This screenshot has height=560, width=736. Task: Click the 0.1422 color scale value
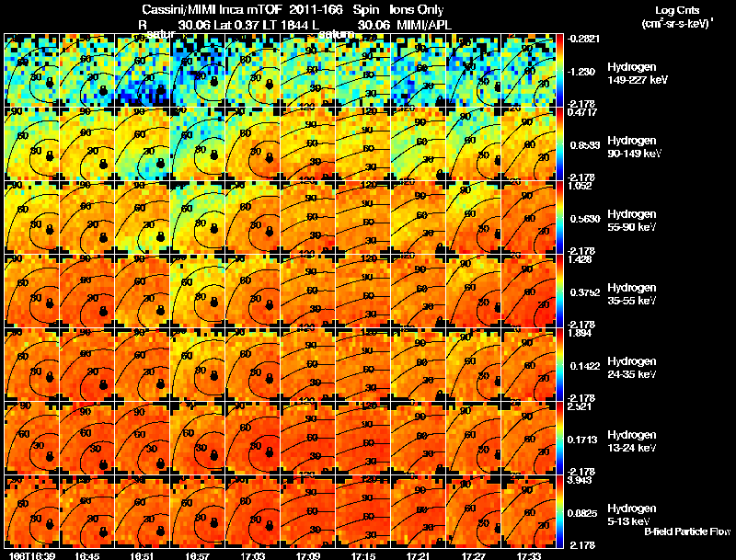click(x=585, y=366)
